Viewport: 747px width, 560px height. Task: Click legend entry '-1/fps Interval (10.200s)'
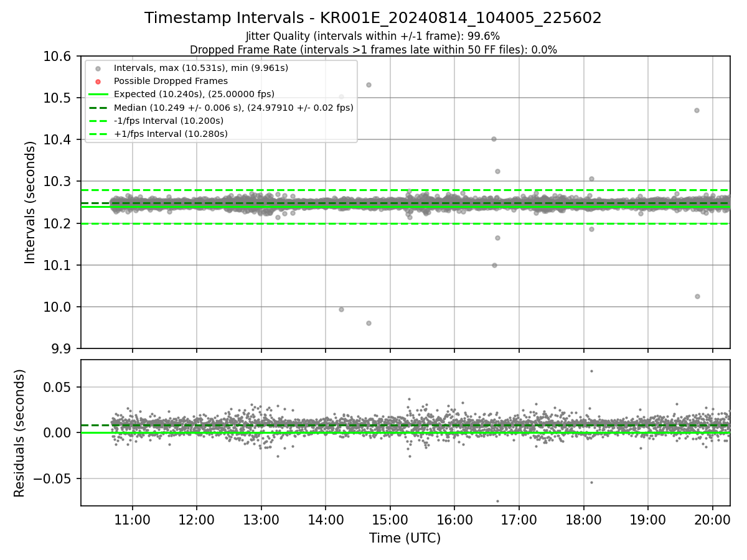coord(168,121)
